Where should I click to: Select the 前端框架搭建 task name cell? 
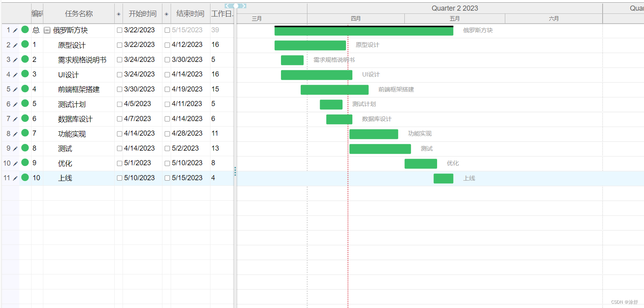tap(79, 90)
